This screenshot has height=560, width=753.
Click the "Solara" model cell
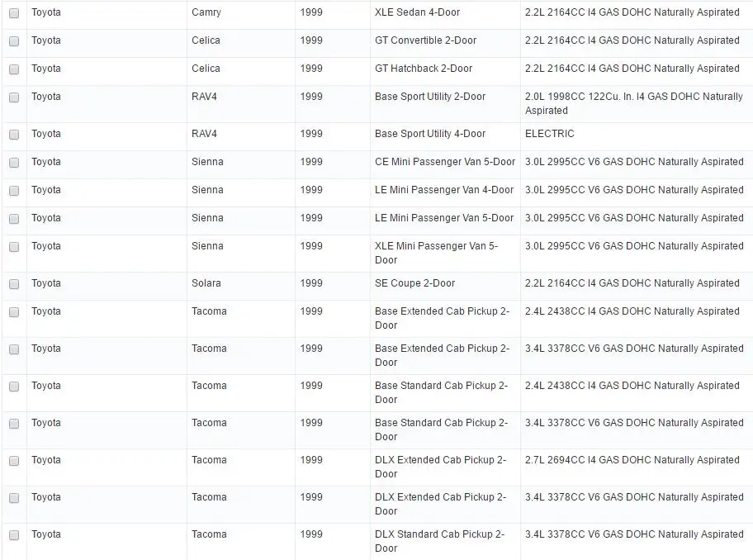[206, 283]
